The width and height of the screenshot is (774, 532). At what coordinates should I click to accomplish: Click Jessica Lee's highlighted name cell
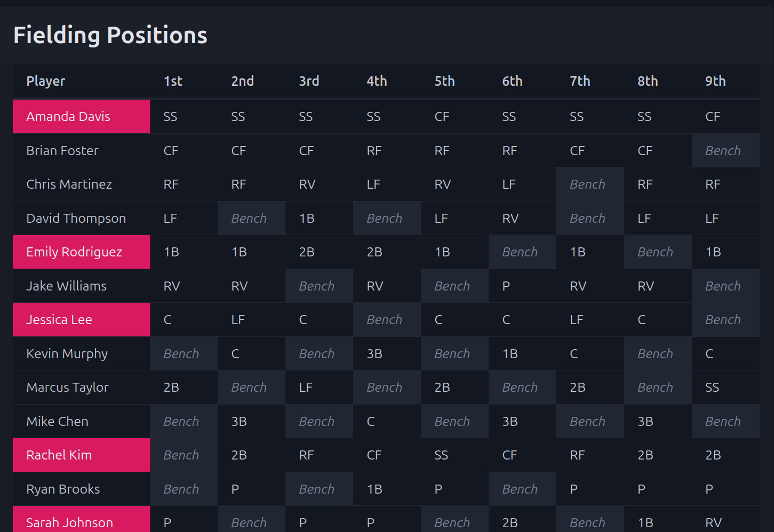click(81, 320)
